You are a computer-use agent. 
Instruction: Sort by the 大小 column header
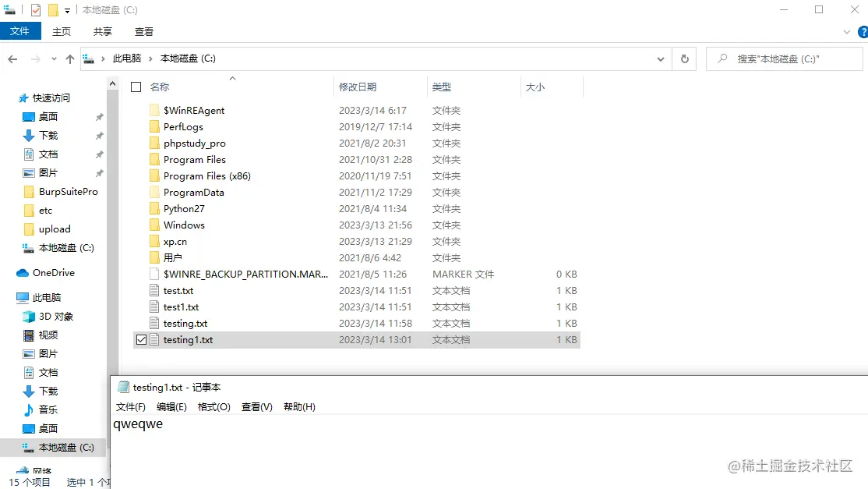(x=535, y=87)
